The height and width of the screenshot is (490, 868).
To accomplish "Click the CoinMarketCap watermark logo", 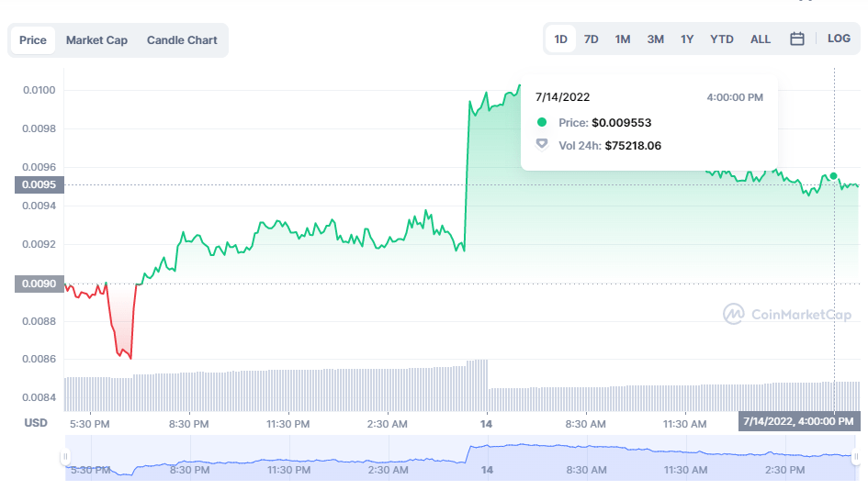I will tap(789, 314).
